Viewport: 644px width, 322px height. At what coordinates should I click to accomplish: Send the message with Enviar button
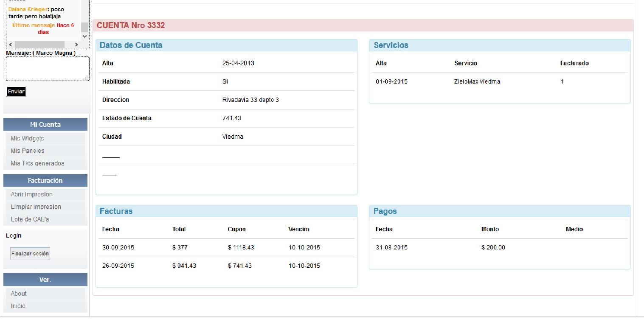(x=16, y=92)
